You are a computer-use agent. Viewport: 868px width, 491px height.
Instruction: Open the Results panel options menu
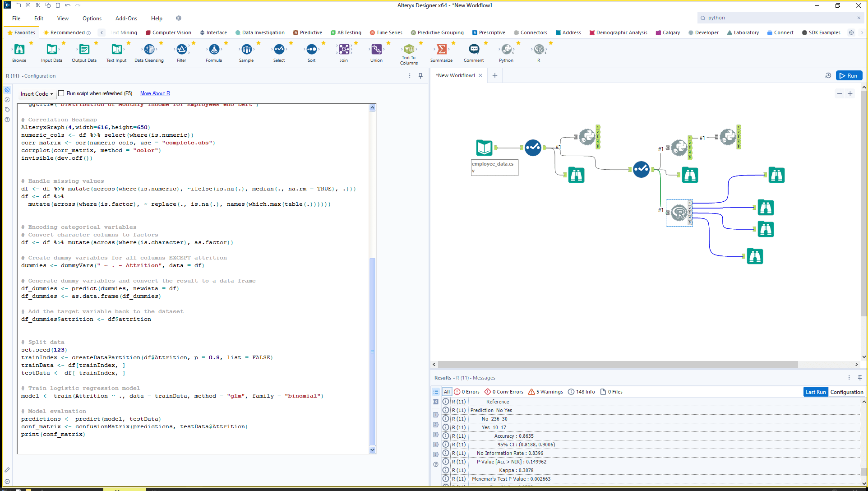pos(850,378)
